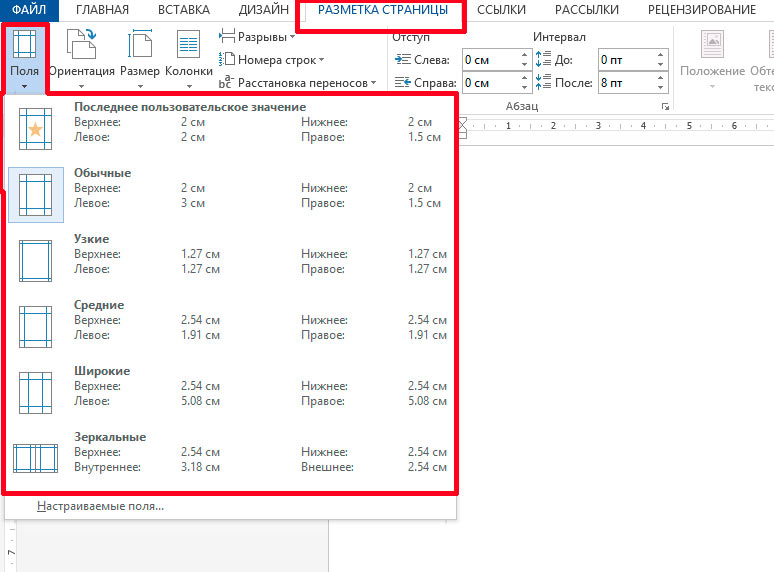The width and height of the screenshot is (774, 572).
Task: Open the Размер page size button
Action: click(x=140, y=58)
